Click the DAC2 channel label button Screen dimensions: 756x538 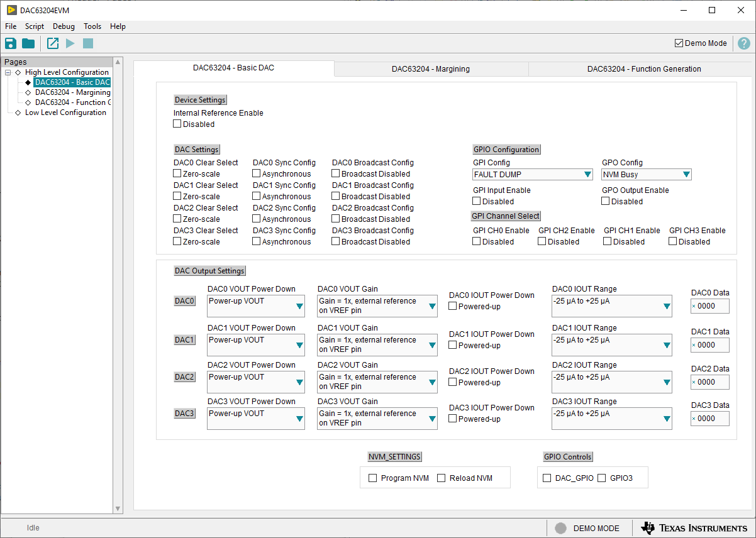point(184,377)
